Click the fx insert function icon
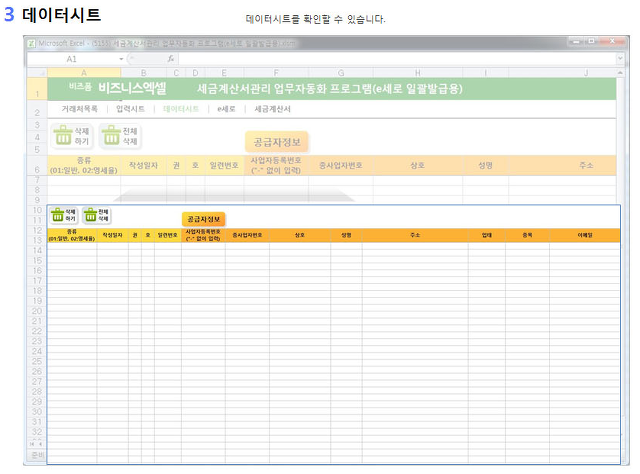The width and height of the screenshot is (640, 474). pyautogui.click(x=171, y=59)
